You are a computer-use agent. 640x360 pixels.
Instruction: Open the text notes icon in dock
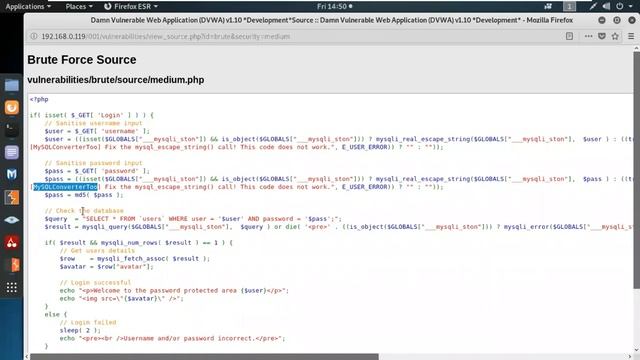click(11, 152)
